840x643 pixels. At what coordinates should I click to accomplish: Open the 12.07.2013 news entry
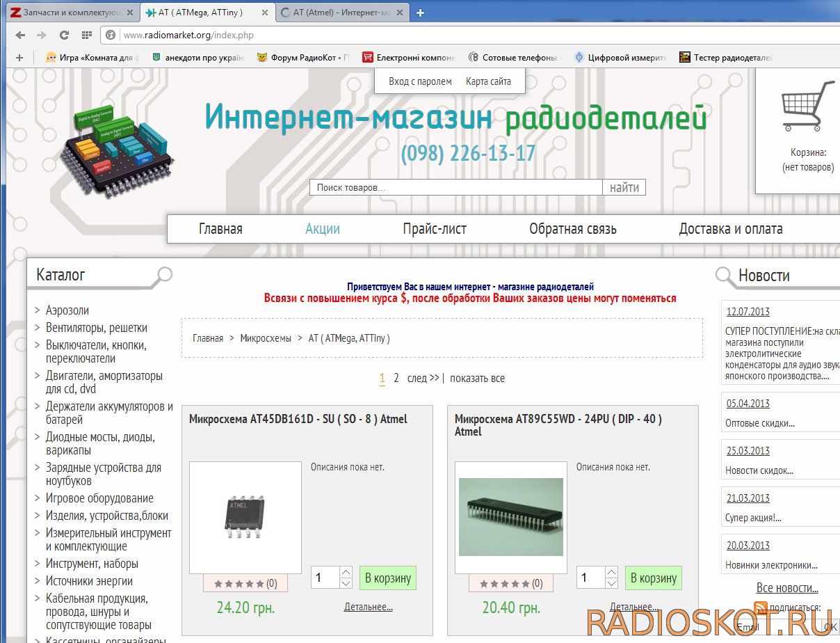pos(748,312)
